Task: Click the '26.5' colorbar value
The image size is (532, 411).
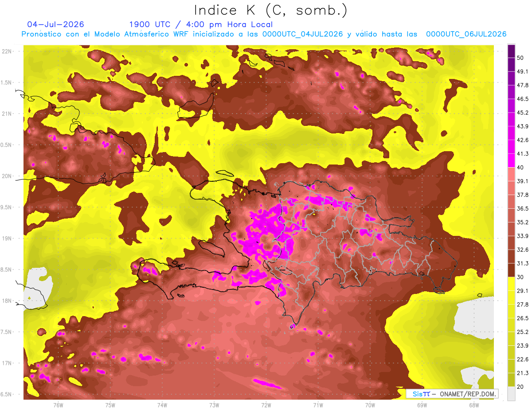Action: [x=522, y=318]
